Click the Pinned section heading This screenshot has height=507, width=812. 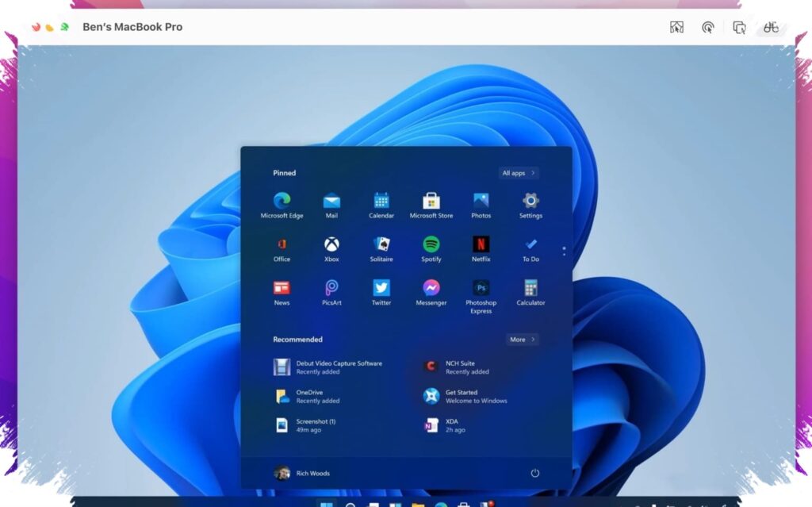click(285, 173)
